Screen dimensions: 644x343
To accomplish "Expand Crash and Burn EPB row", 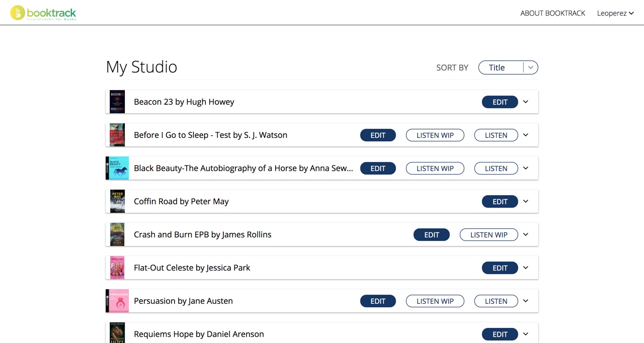I will (526, 234).
